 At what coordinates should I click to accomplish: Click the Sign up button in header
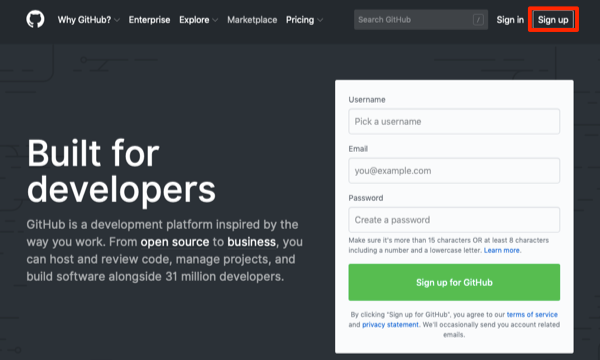point(553,20)
